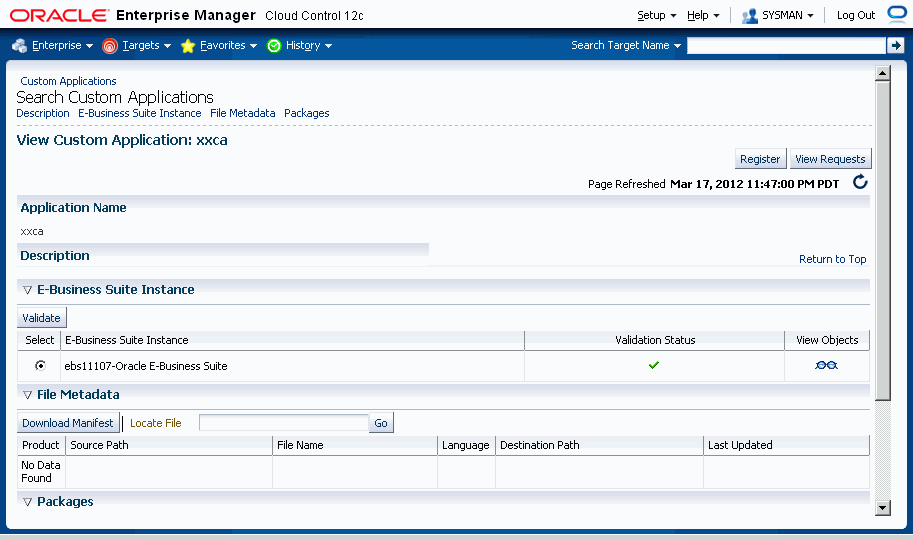Open the Enterprise menu
Image resolution: width=913 pixels, height=540 pixels.
click(x=62, y=45)
